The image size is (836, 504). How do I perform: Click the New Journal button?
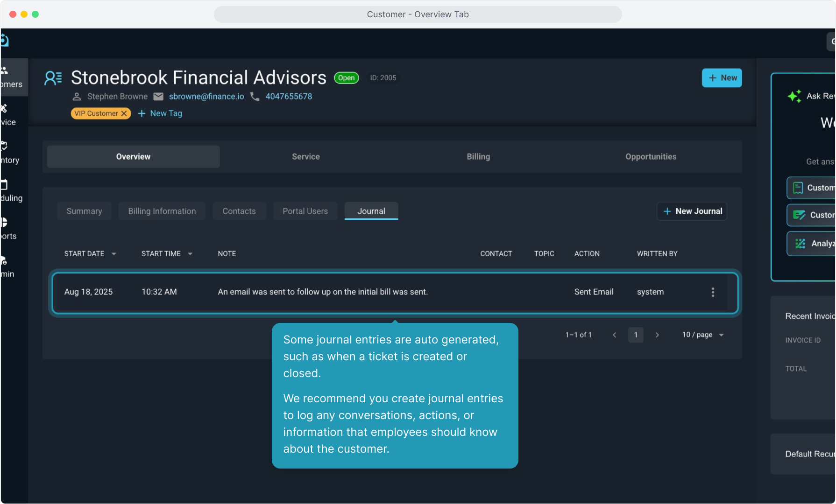point(692,211)
